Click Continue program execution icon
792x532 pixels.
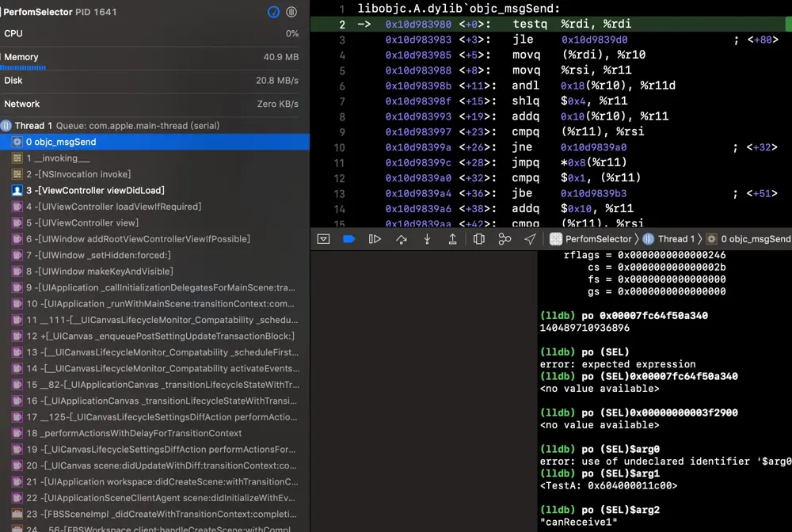pyautogui.click(x=375, y=239)
